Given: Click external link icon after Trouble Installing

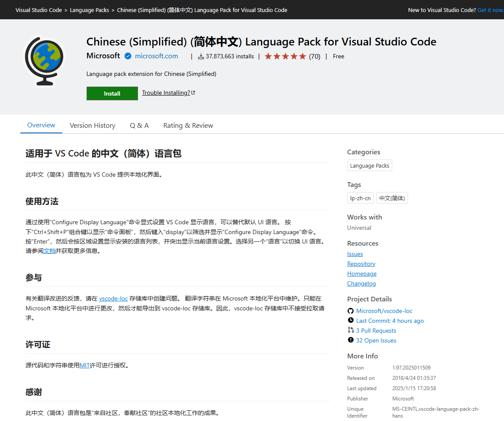Looking at the screenshot, I should [x=193, y=93].
